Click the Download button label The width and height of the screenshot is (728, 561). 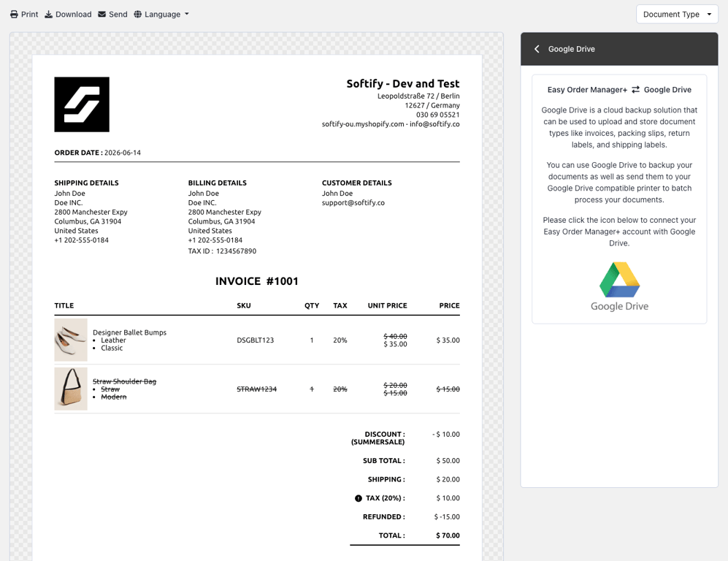pyautogui.click(x=73, y=15)
